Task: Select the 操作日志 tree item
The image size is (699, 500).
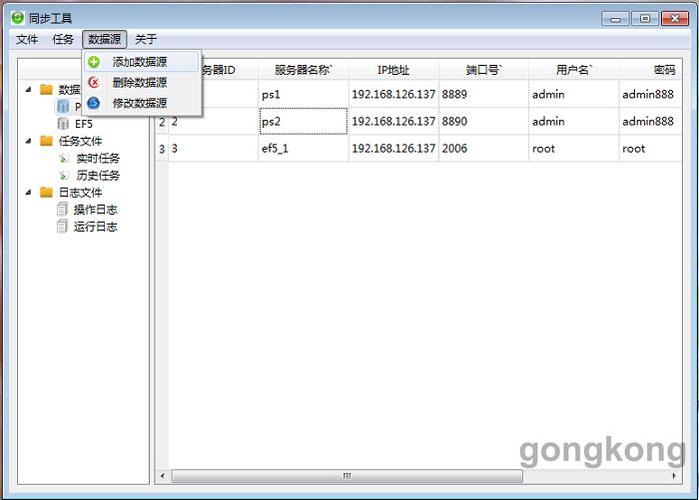Action: point(95,209)
